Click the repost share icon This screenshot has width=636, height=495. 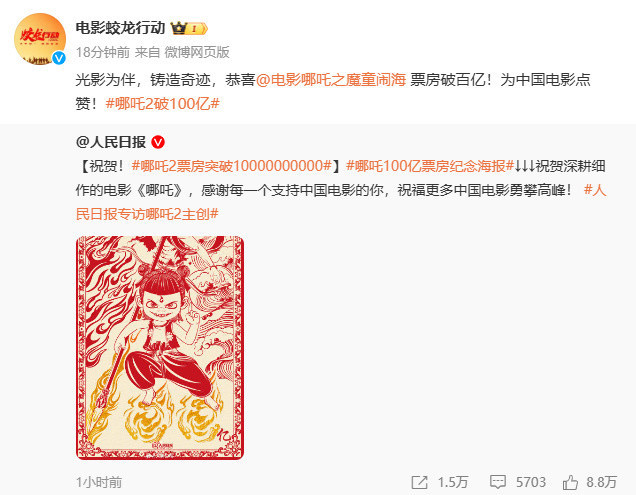419,482
